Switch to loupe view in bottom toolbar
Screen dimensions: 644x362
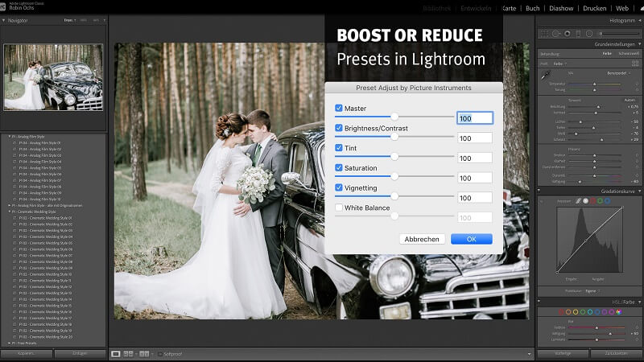(x=116, y=354)
